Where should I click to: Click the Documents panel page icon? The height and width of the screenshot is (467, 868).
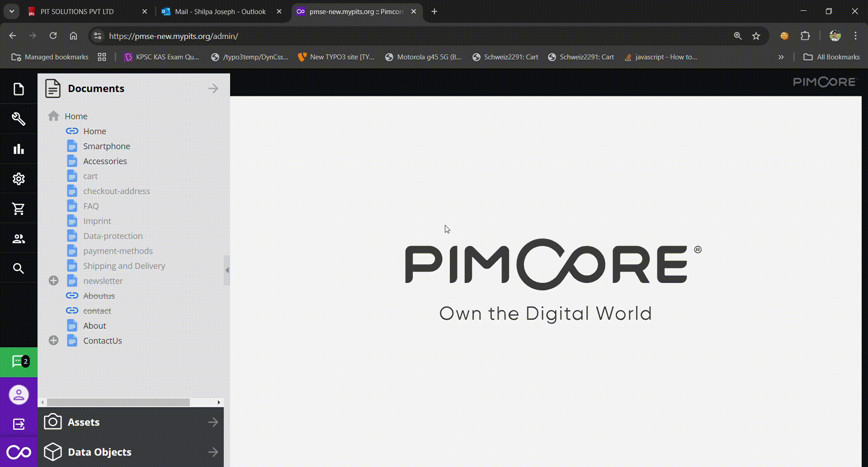[53, 88]
